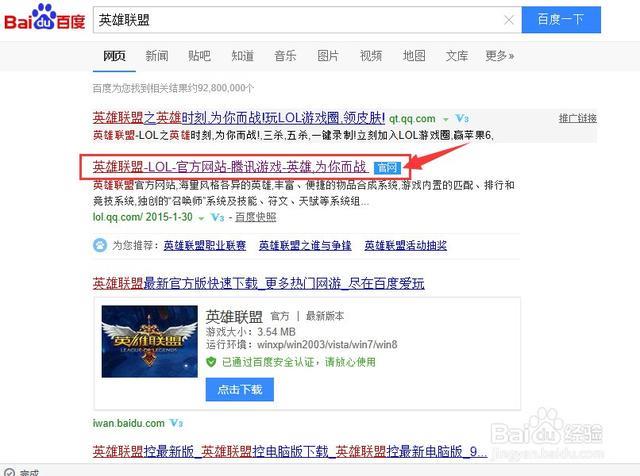Switch to the 新闻 tab
640x476 pixels.
point(157,56)
